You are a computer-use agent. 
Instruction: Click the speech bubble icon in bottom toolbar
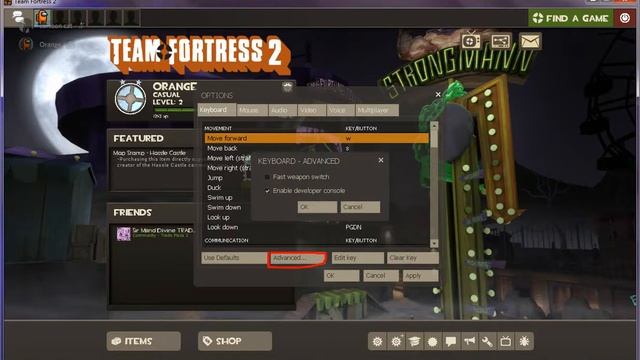451,341
